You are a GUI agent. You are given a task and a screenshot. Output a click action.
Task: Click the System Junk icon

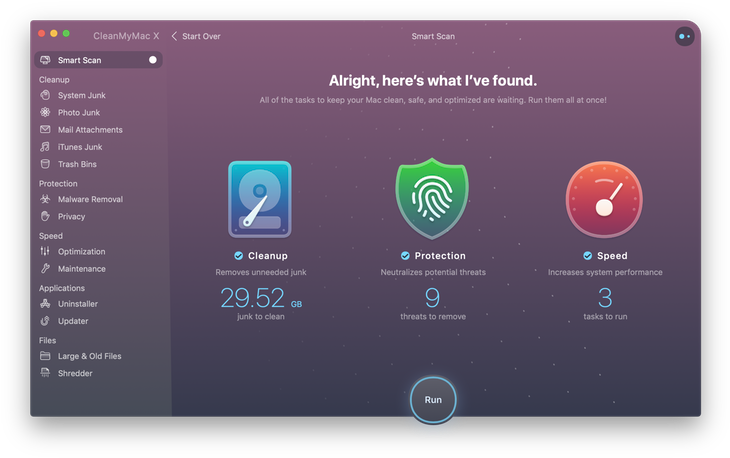point(45,95)
